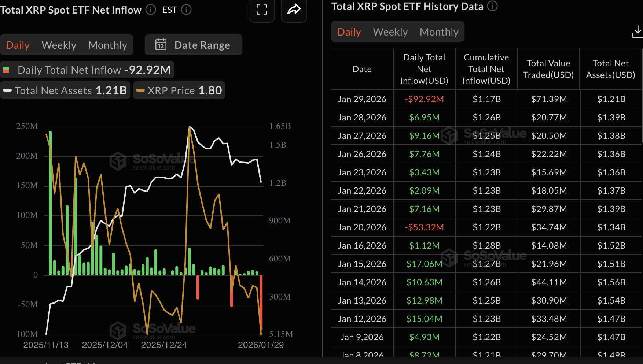This screenshot has width=643, height=364.
Task: Toggle Total Net Assets line visibility
Action: [x=65, y=90]
